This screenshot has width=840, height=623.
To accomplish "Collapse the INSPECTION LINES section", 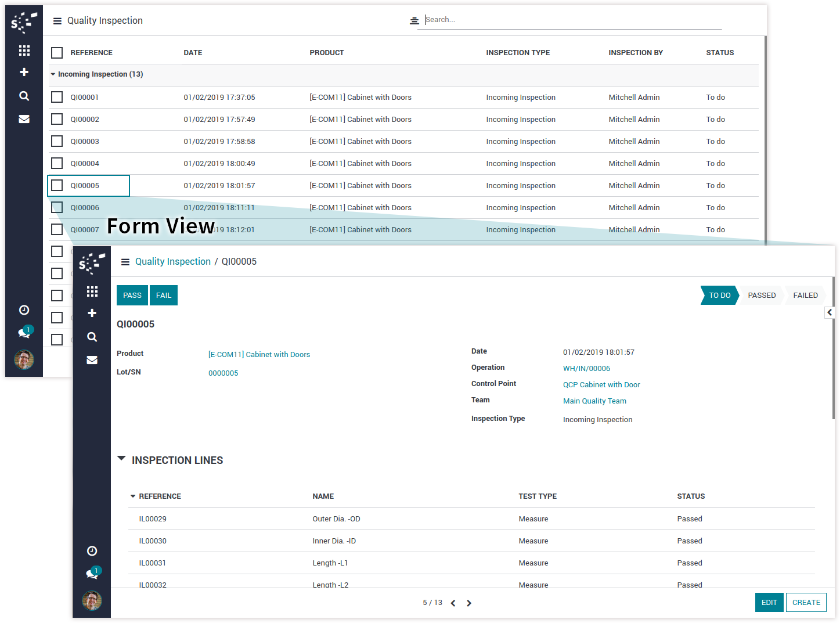I will point(121,459).
